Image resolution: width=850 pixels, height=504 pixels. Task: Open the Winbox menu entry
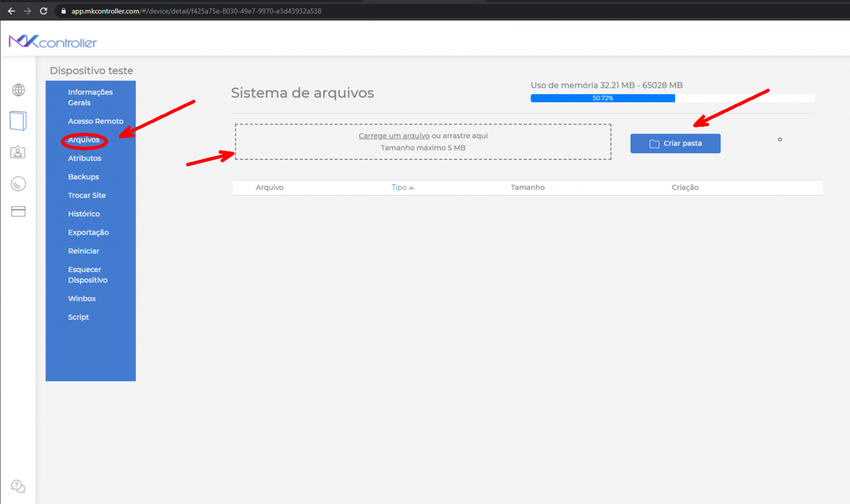pos(82,298)
